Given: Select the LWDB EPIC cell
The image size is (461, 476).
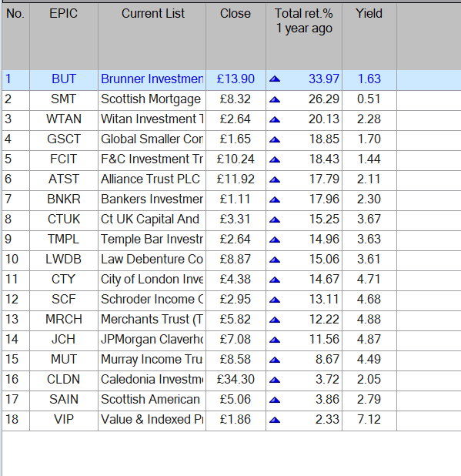Looking at the screenshot, I should (64, 260).
